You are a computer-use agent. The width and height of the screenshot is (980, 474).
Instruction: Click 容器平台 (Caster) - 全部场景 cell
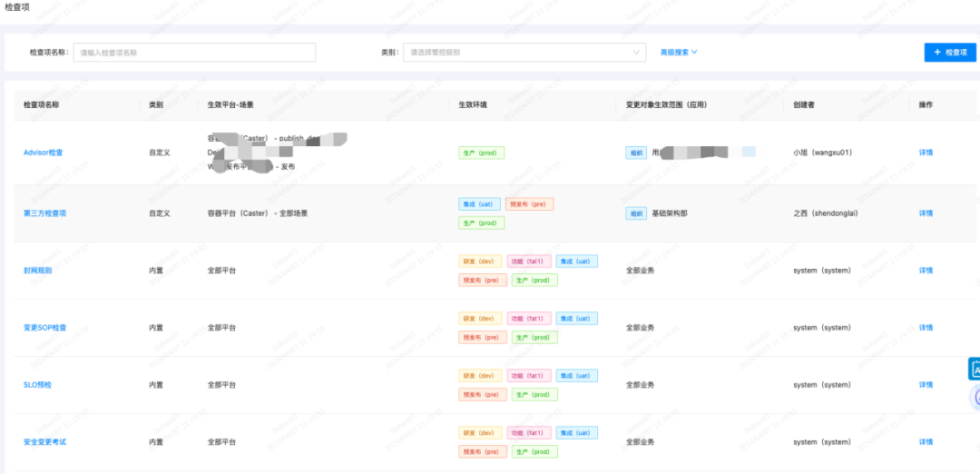click(258, 213)
